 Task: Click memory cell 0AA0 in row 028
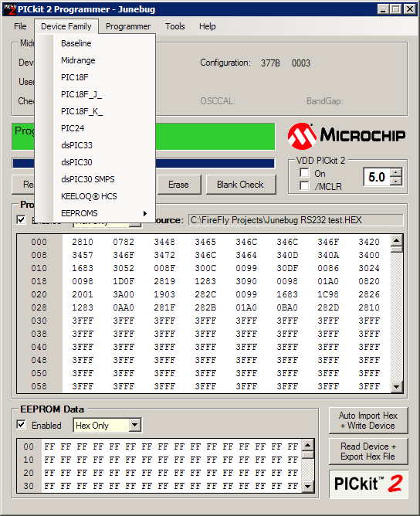(x=124, y=308)
